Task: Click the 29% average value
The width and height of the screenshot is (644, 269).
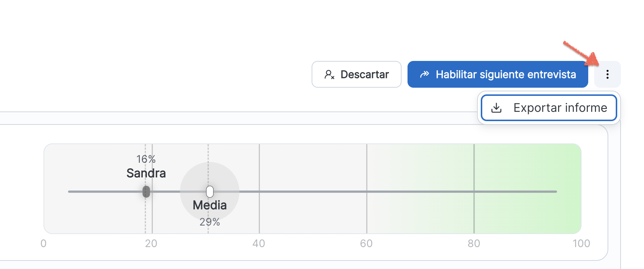Action: tap(210, 222)
